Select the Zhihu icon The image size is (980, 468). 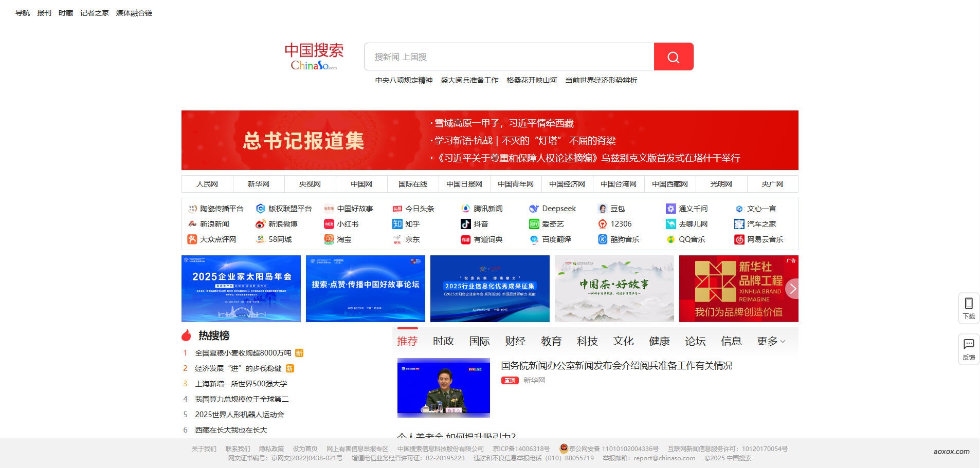point(397,224)
